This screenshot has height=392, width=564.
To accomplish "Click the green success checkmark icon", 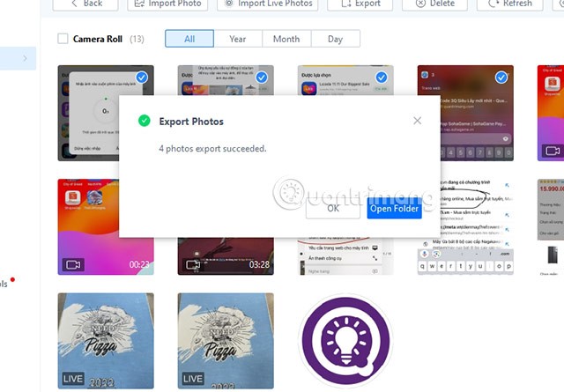I will 144,121.
